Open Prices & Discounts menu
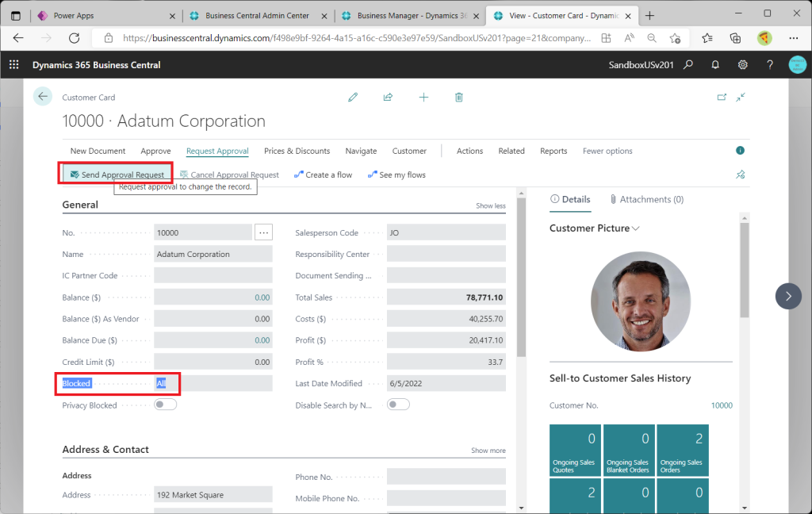The height and width of the screenshot is (514, 812). point(297,151)
